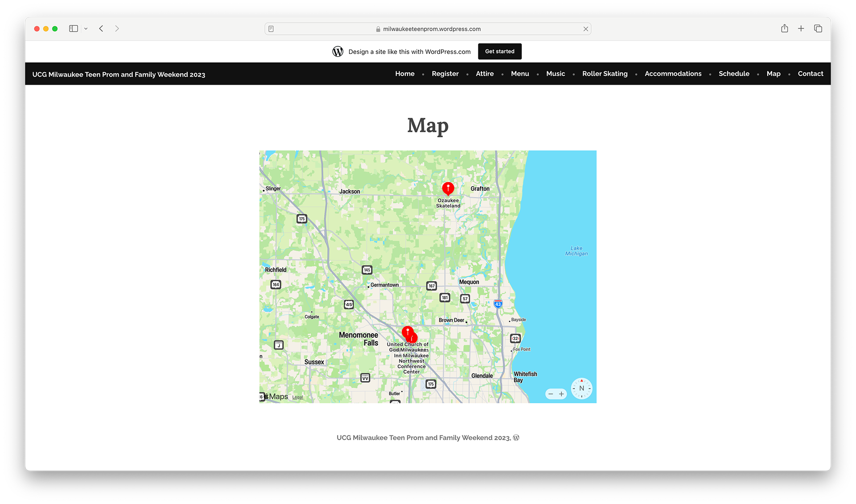Open the Share icon in Safari toolbar
Viewport: 856px width, 504px height.
click(784, 29)
